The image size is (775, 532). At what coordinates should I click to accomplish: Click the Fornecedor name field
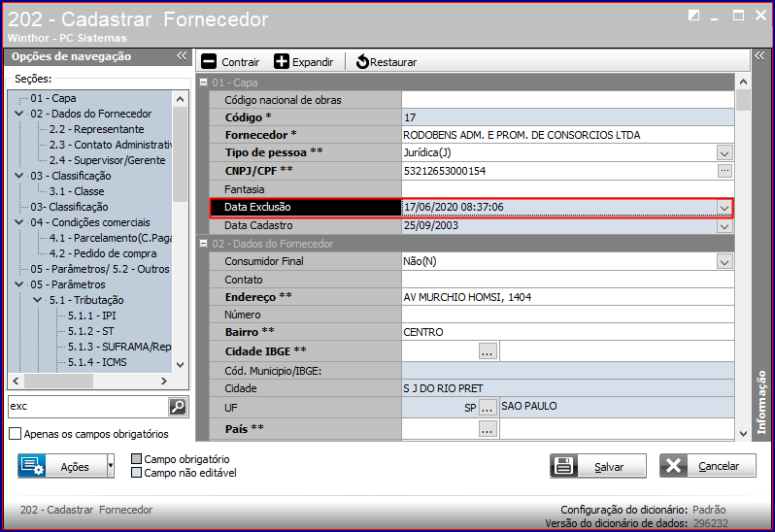coord(568,135)
